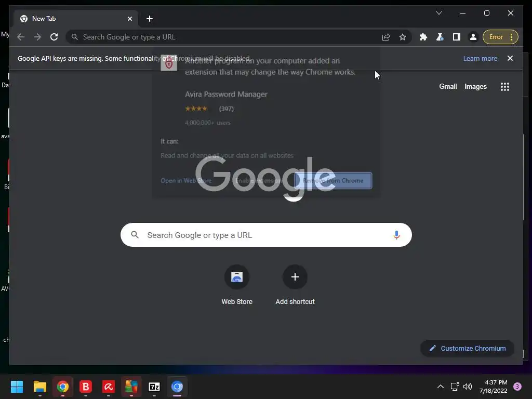532x399 pixels.
Task: Select the New Tab tab
Action: (x=76, y=19)
